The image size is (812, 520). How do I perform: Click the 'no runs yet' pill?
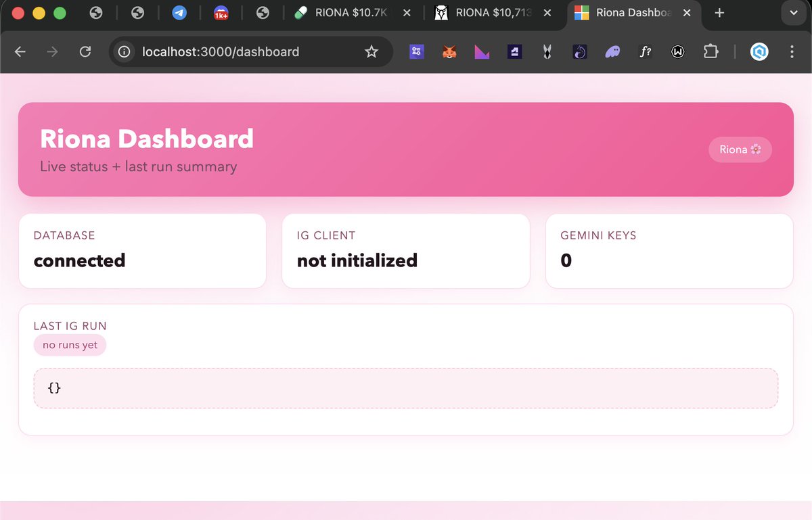click(70, 345)
